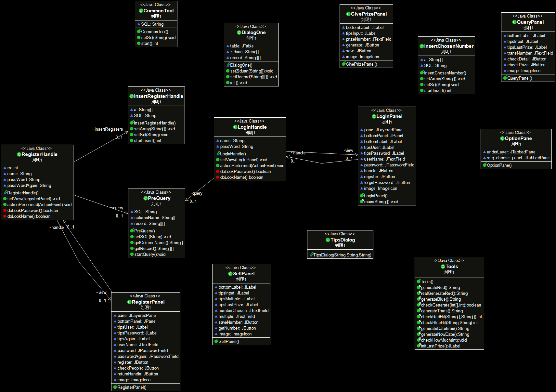Click green icon beside PreQuery startQuery():void
Image resolution: width=556 pixels, height=392 pixels.
pyautogui.click(x=132, y=254)
